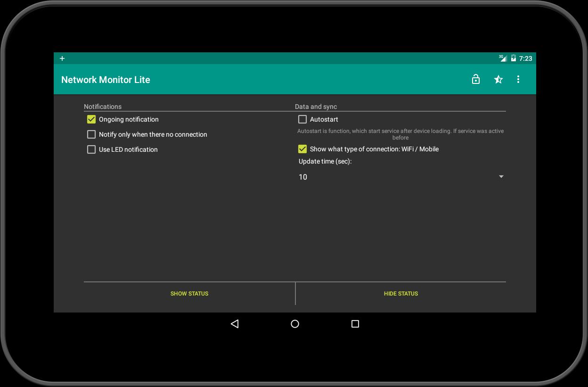Tap the 7:23 clock in status bar
This screenshot has height=387, width=588.
tap(525, 58)
